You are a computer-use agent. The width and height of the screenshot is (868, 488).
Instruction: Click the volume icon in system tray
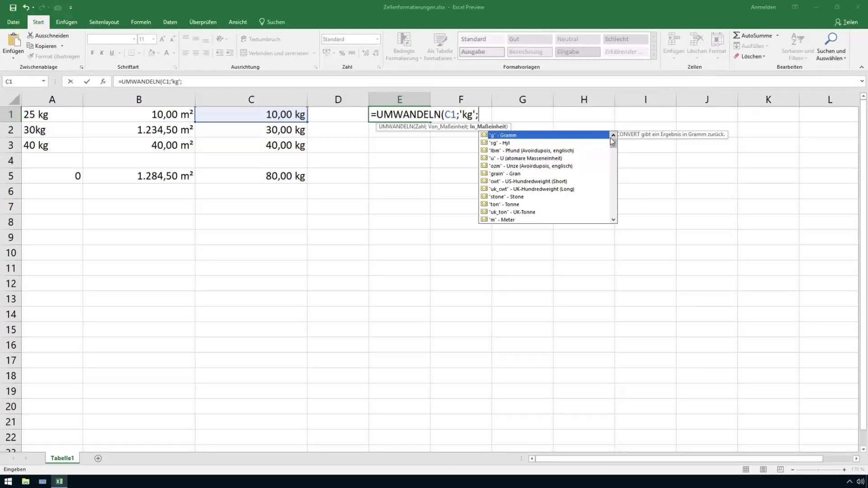click(x=860, y=481)
